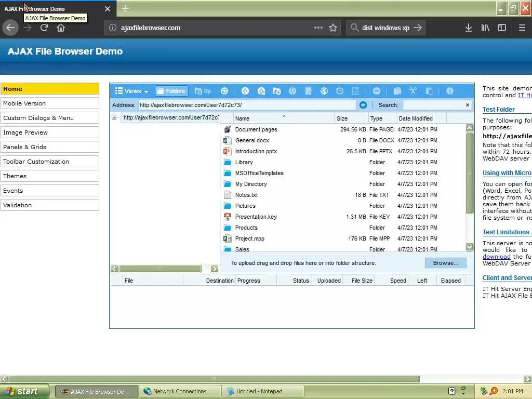Select the Presentation.key file icon

[x=228, y=217]
